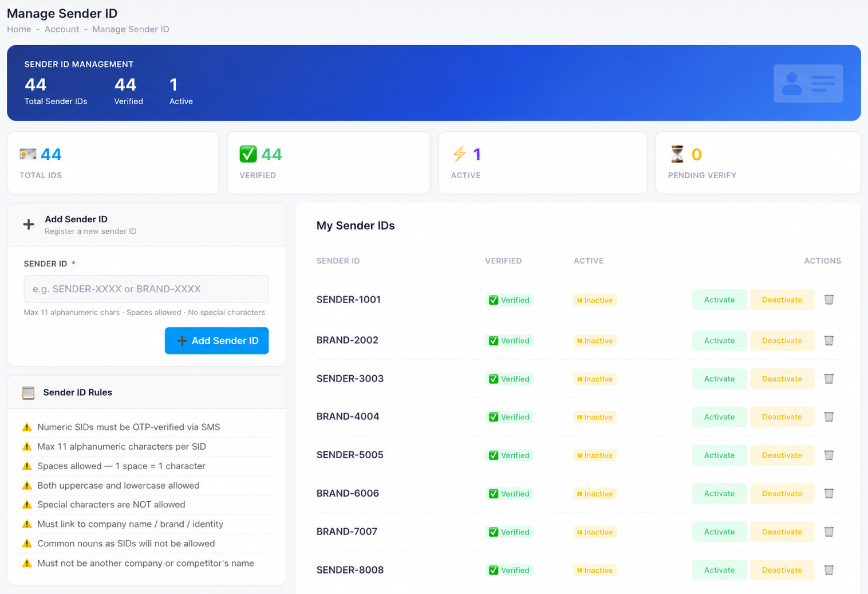Delete SENDER-8008 via trash icon

click(x=828, y=570)
